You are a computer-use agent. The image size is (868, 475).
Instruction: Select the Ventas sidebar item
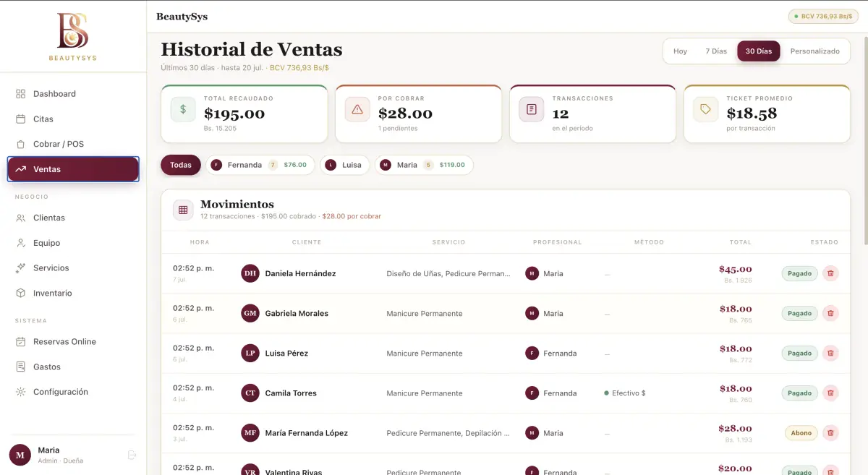point(73,169)
